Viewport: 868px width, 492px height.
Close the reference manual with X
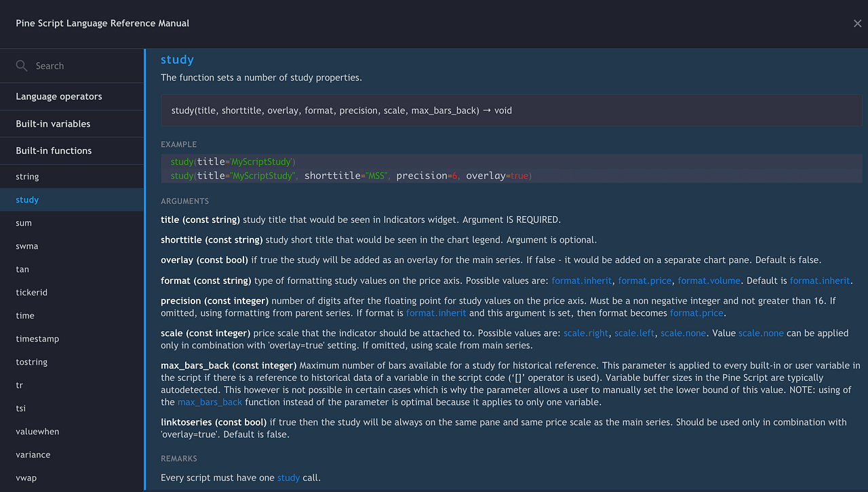[x=858, y=24]
